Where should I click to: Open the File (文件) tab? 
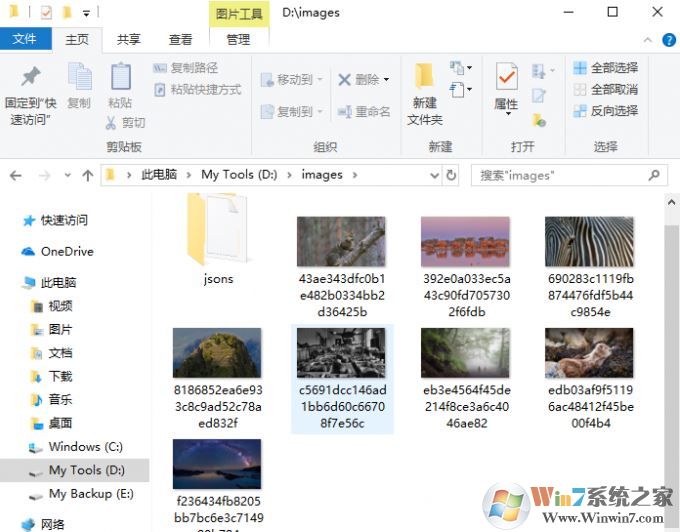click(x=25, y=39)
